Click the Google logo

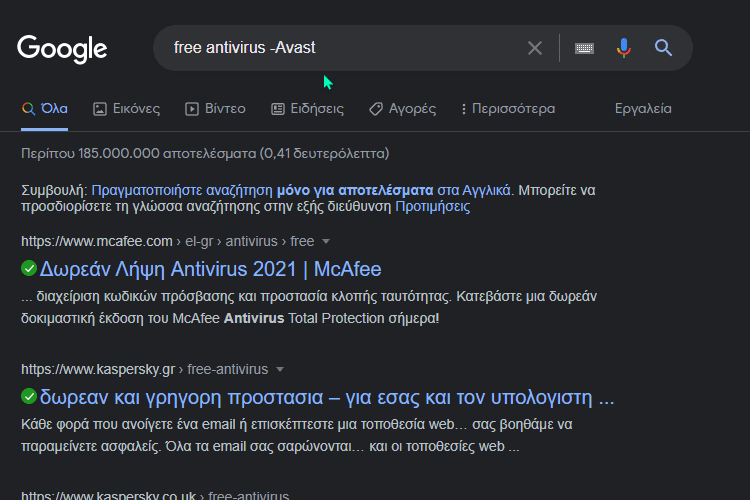pyautogui.click(x=62, y=48)
